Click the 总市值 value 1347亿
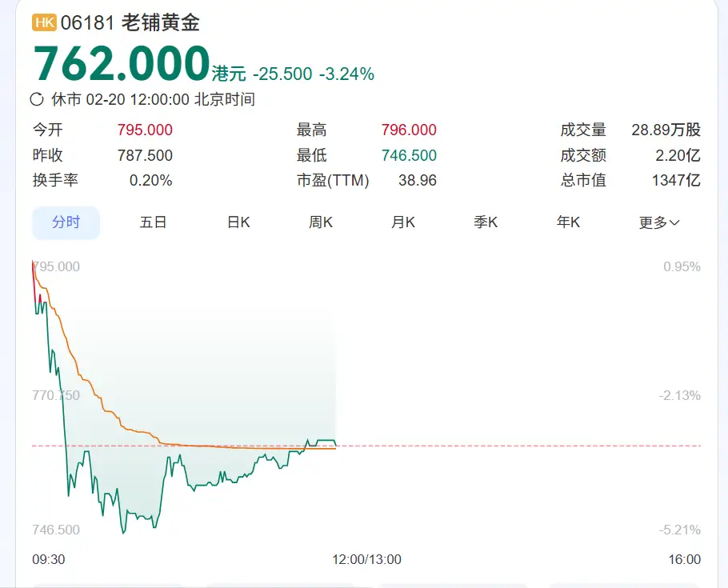The image size is (728, 588). [x=676, y=181]
